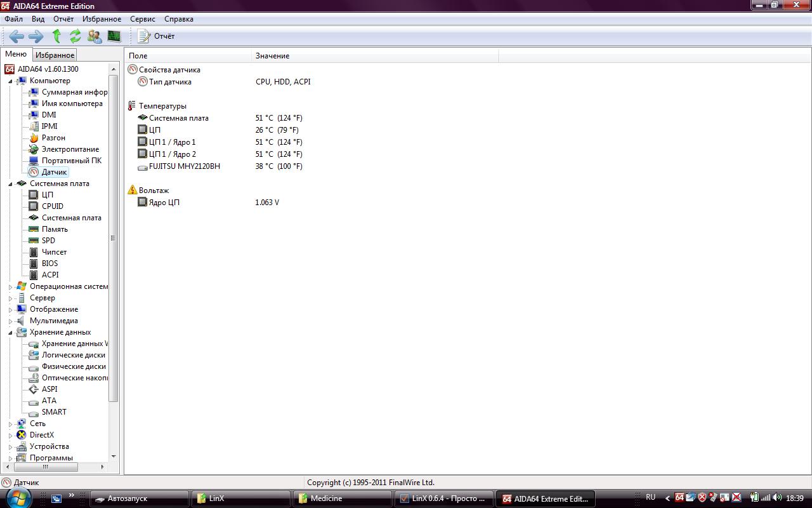Switch to the Меню tab
Screen dimensions: 812x508
tap(16, 55)
